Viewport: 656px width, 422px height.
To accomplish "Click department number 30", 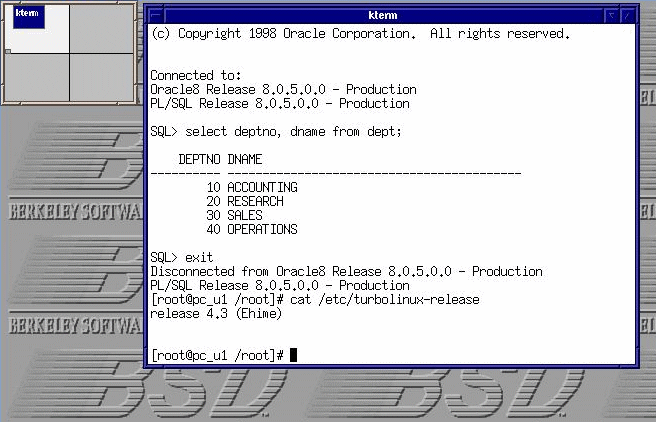I will tap(213, 215).
